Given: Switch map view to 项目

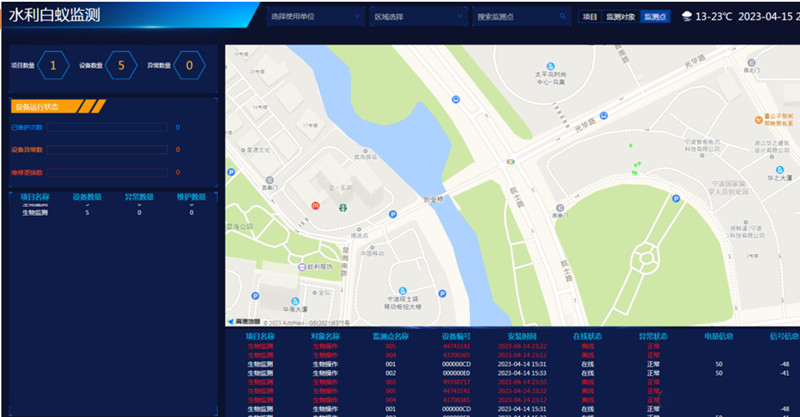Looking at the screenshot, I should (590, 17).
